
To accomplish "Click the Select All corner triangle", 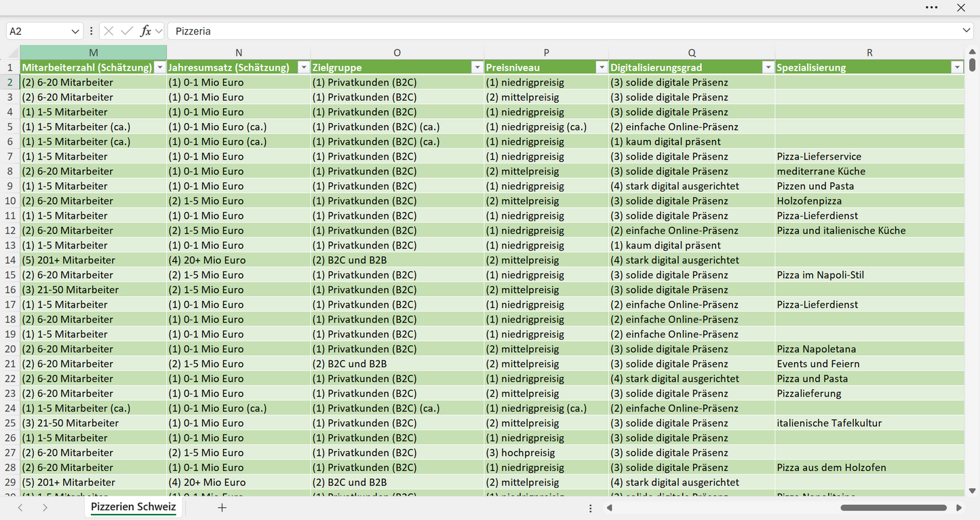I will [13, 53].
